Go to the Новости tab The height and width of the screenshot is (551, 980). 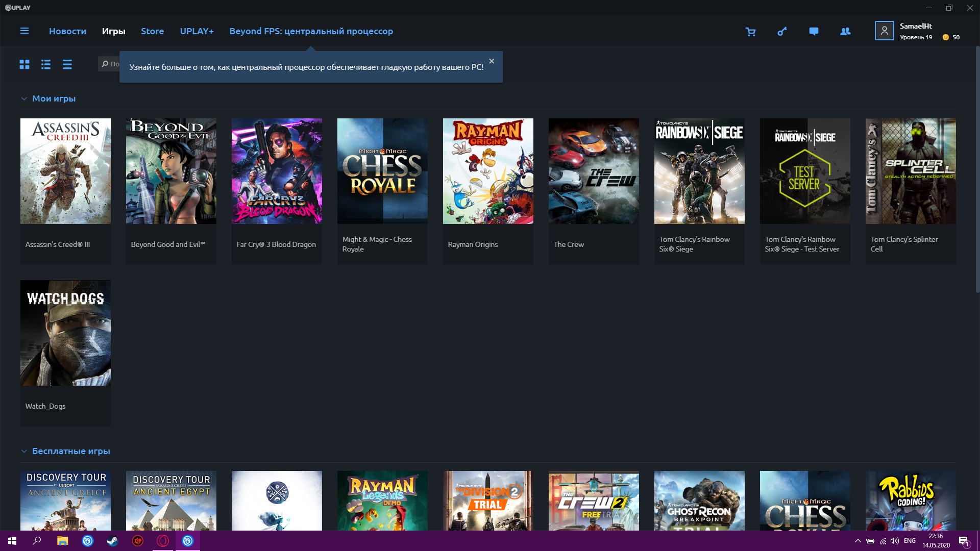(x=67, y=31)
